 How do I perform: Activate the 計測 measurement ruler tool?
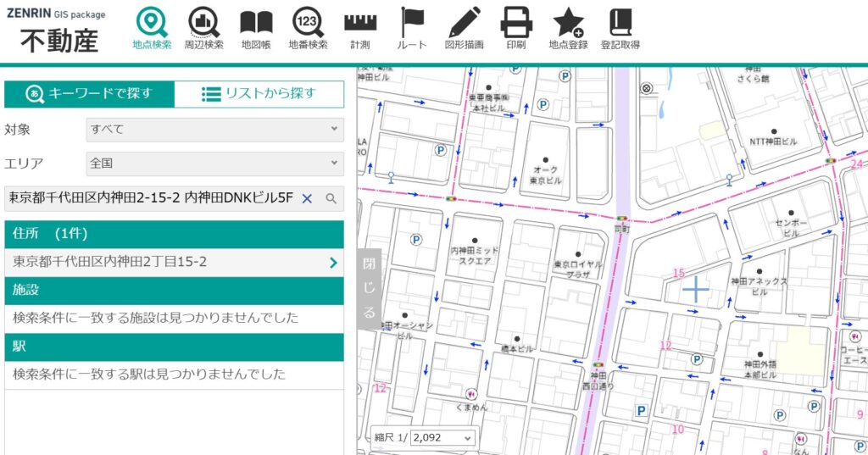(x=360, y=28)
